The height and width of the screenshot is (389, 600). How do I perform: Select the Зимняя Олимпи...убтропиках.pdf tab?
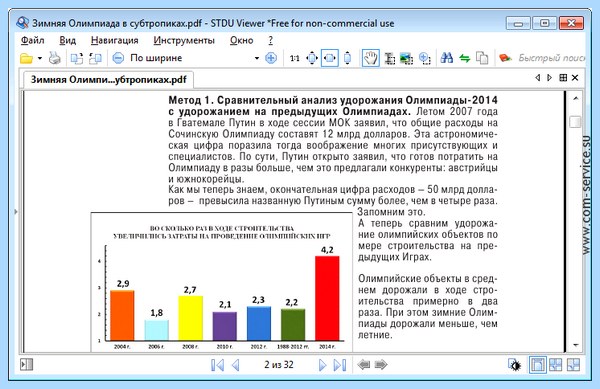108,80
